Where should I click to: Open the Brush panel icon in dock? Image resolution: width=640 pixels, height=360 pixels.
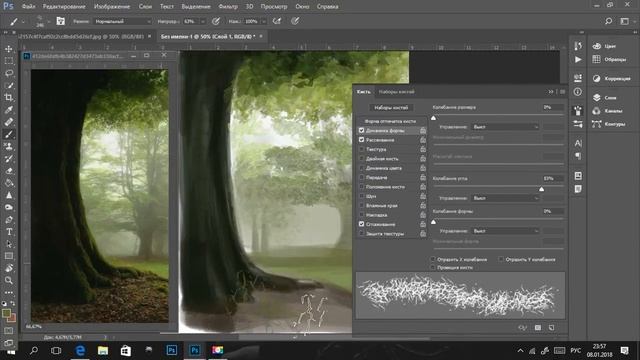click(578, 110)
